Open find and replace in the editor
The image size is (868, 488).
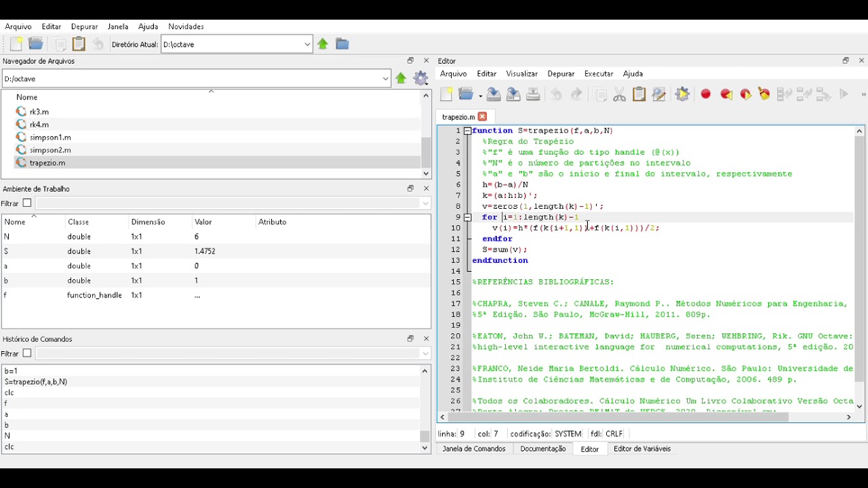click(658, 94)
